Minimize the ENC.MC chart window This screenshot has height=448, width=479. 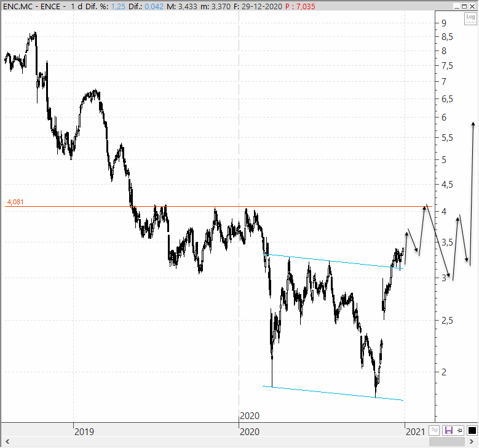click(x=457, y=6)
